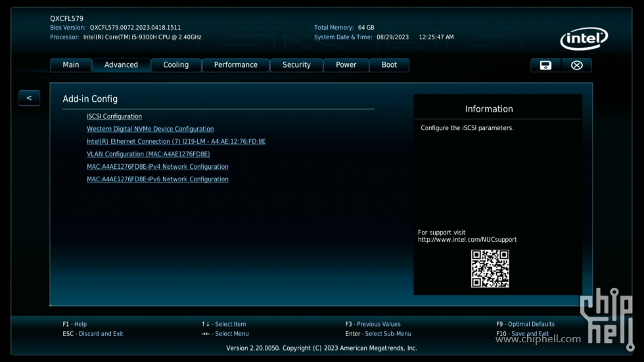The height and width of the screenshot is (362, 644).
Task: Click Enter - Select Sub-Menu hint
Action: tap(379, 334)
